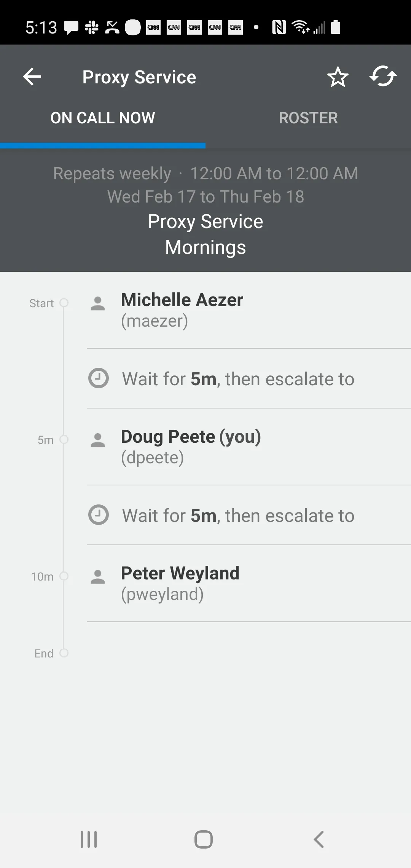Open Peter Weyland's contact entry
The width and height of the screenshot is (411, 868).
180,583
